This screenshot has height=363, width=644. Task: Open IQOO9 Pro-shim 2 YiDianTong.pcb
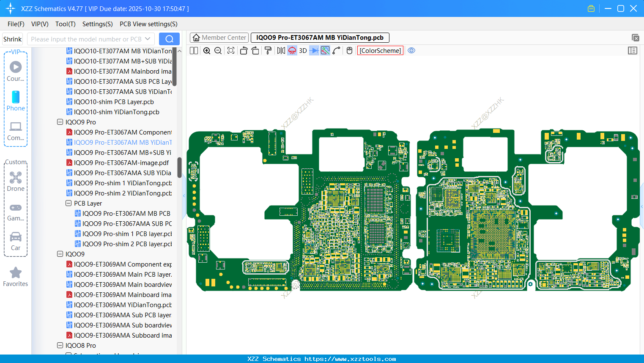click(x=119, y=193)
